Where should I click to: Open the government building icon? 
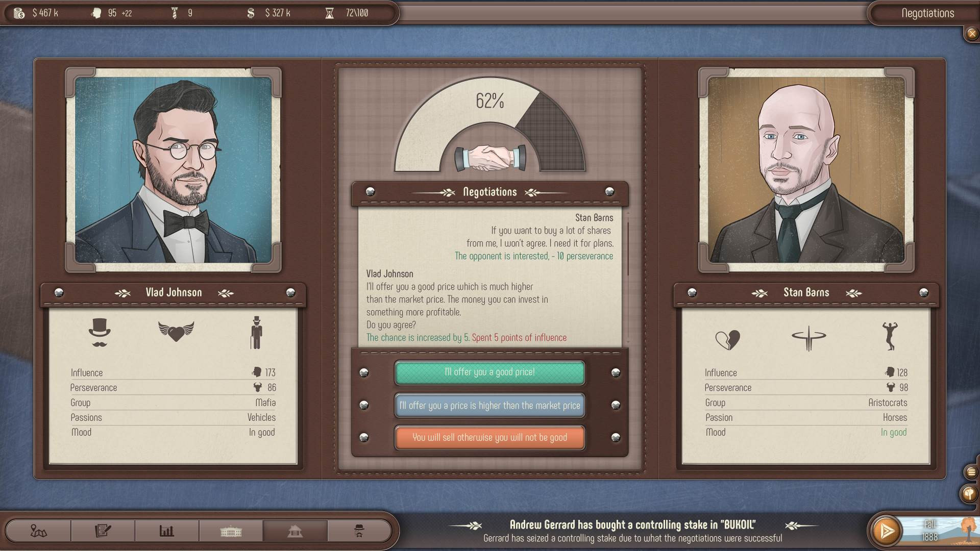231,531
